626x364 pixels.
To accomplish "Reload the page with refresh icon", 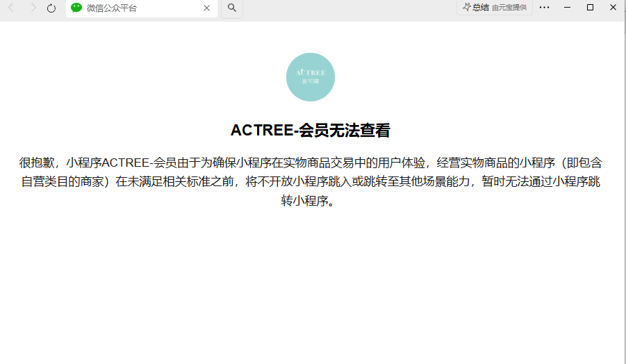I will point(51,8).
